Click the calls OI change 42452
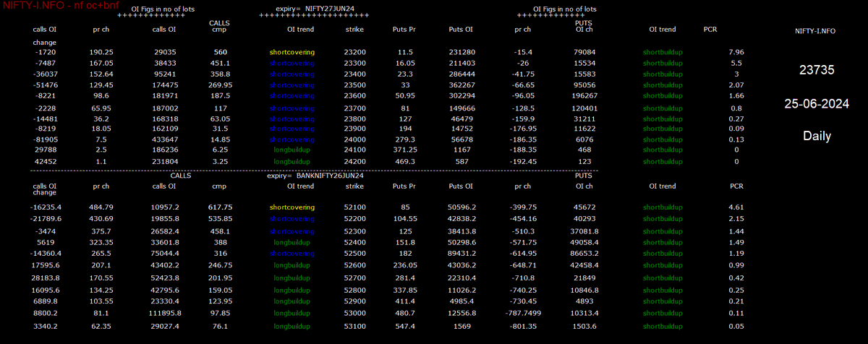868x344 pixels. coord(45,161)
